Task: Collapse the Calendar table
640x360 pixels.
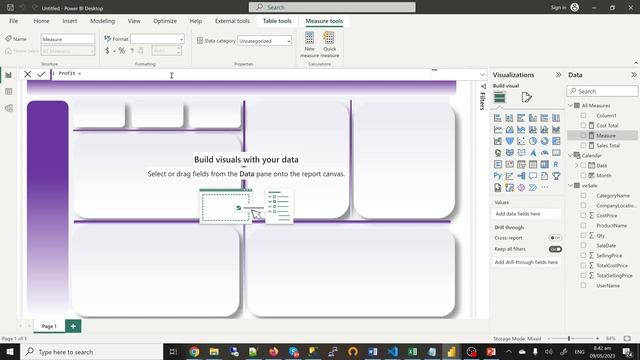Action: point(571,156)
